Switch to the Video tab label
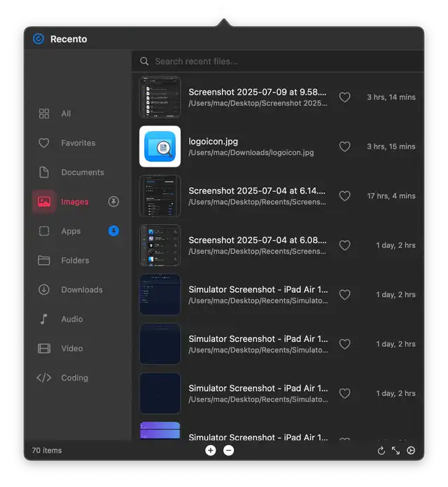 pyautogui.click(x=72, y=348)
